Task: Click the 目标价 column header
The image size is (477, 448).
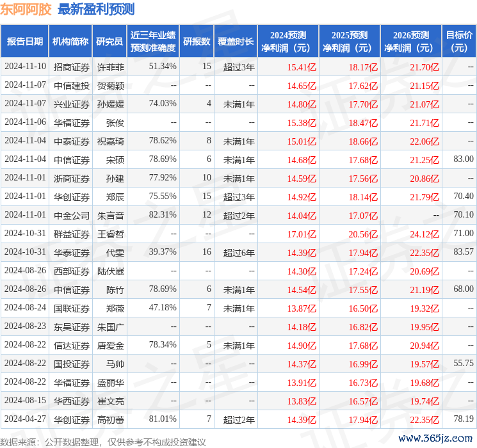Action: click(x=459, y=42)
